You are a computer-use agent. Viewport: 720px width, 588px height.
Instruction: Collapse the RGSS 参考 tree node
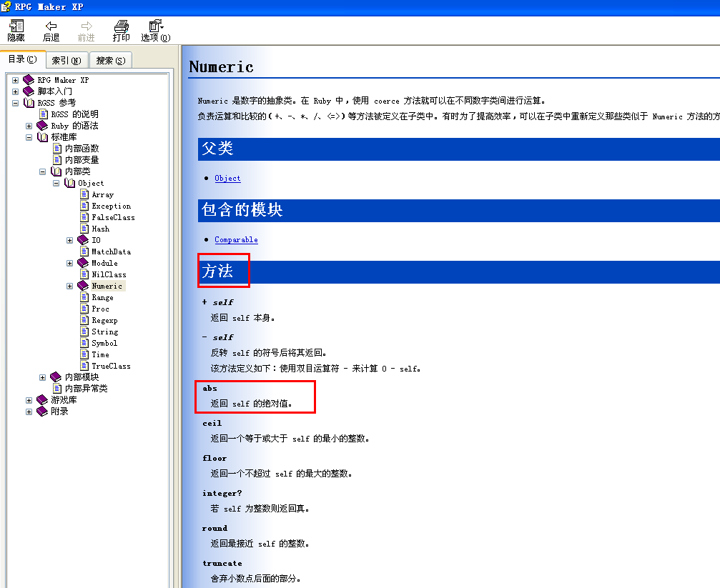[x=15, y=103]
